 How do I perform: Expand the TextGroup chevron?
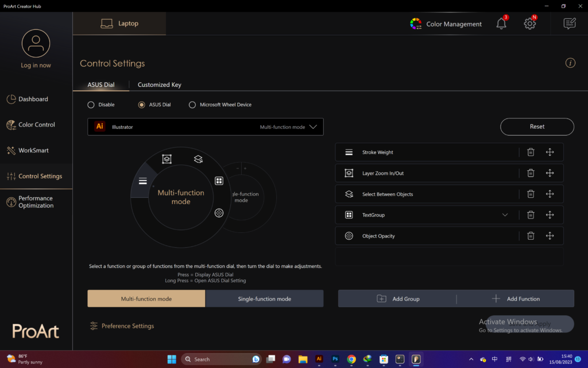505,215
